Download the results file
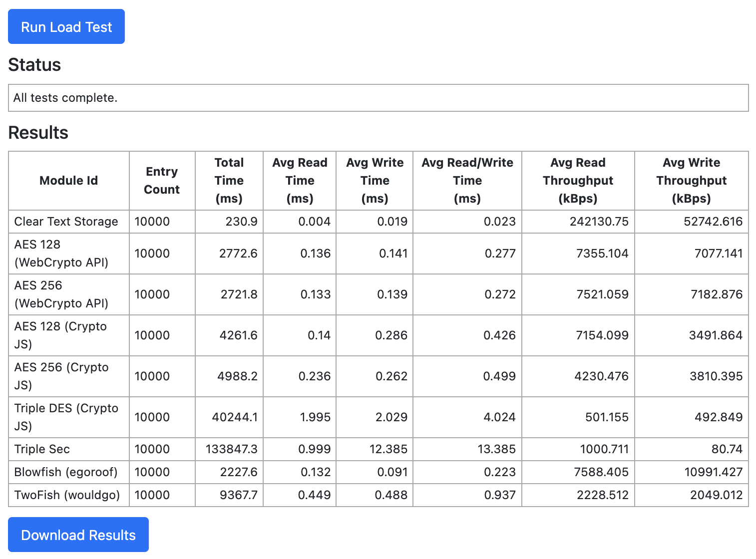 [78, 535]
